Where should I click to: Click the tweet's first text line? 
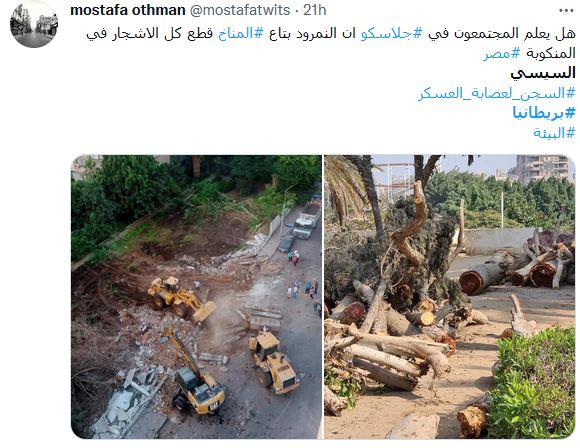(331, 34)
